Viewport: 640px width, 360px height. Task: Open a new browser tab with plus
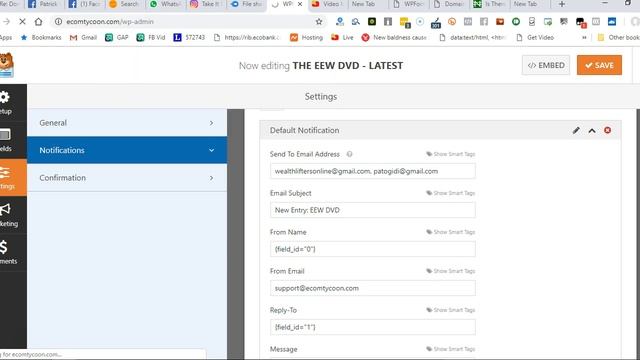click(x=562, y=4)
